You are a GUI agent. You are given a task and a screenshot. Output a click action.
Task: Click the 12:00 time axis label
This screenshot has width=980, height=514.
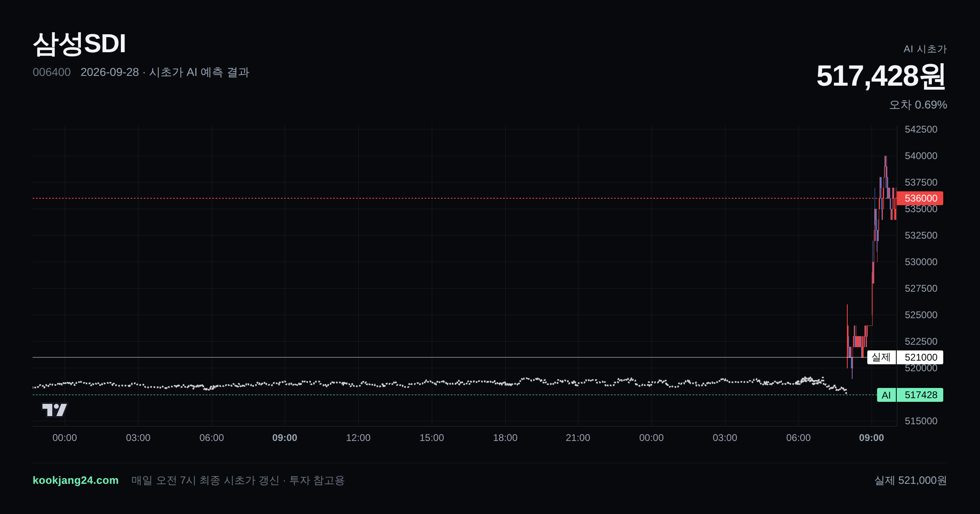tap(358, 438)
